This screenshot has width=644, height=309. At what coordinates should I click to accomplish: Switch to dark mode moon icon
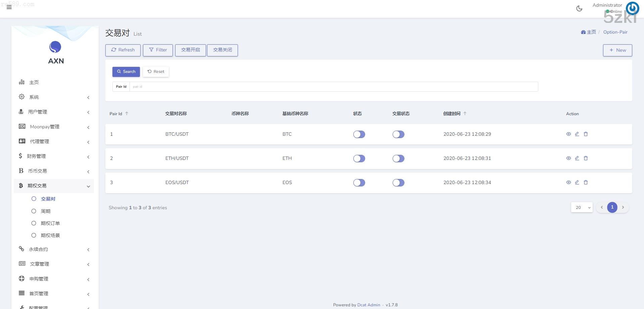[579, 9]
